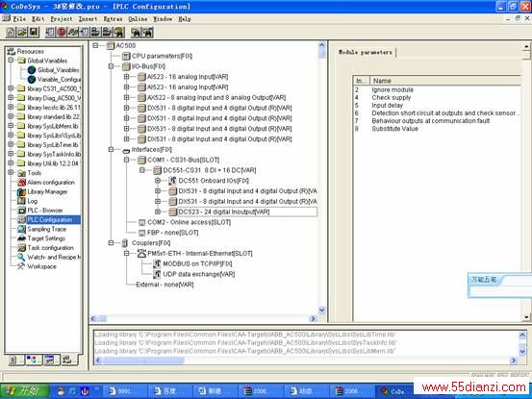Select CPU parameters[FIX] tree item
Screen dimensions: 532x399
[162, 56]
